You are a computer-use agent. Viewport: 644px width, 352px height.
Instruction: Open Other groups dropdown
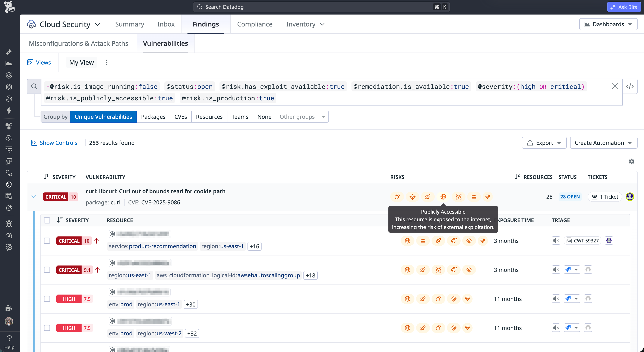coord(302,117)
